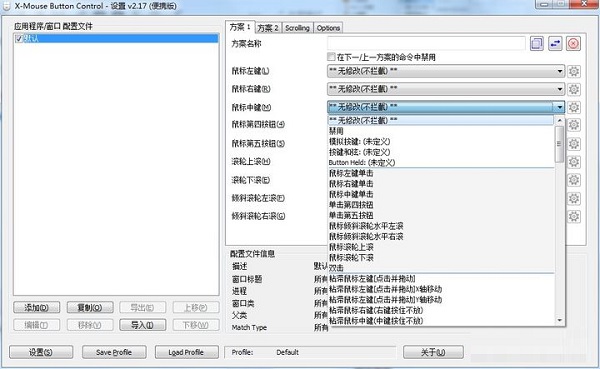Screen dimensions: 600x369
Task: Select ** 无修改(不拦截) ** in open list
Action: (x=441, y=120)
